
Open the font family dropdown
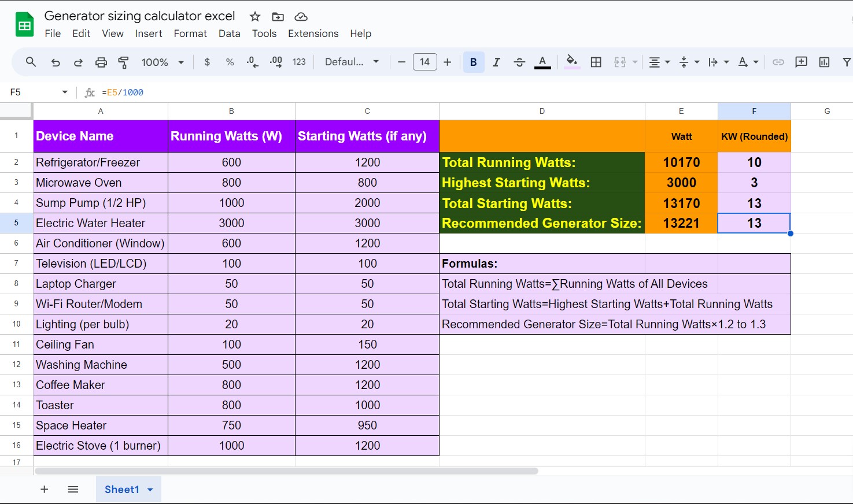352,62
